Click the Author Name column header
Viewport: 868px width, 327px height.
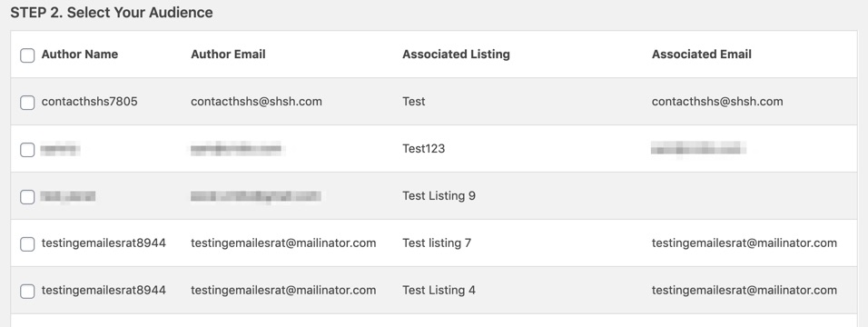coord(80,54)
